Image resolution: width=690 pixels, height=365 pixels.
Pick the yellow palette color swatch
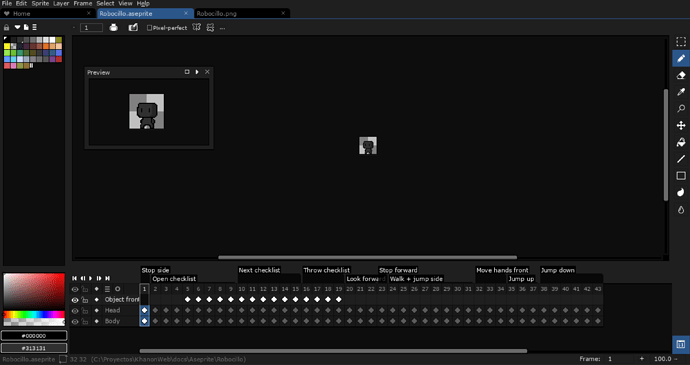(7, 46)
